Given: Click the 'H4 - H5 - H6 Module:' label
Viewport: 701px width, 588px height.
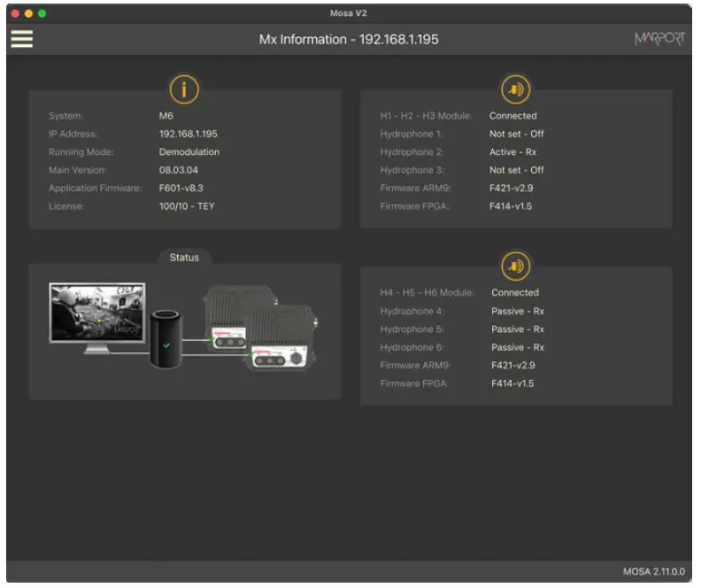Looking at the screenshot, I should [x=427, y=292].
